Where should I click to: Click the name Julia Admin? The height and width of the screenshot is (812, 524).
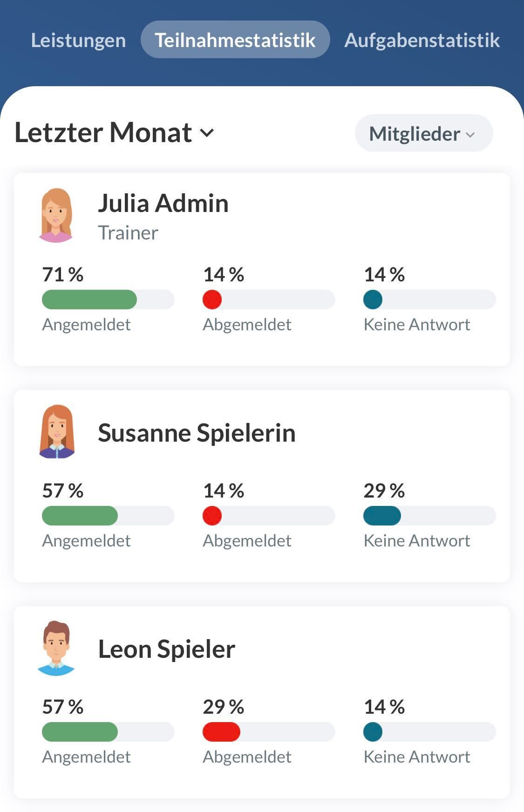pyautogui.click(x=163, y=203)
